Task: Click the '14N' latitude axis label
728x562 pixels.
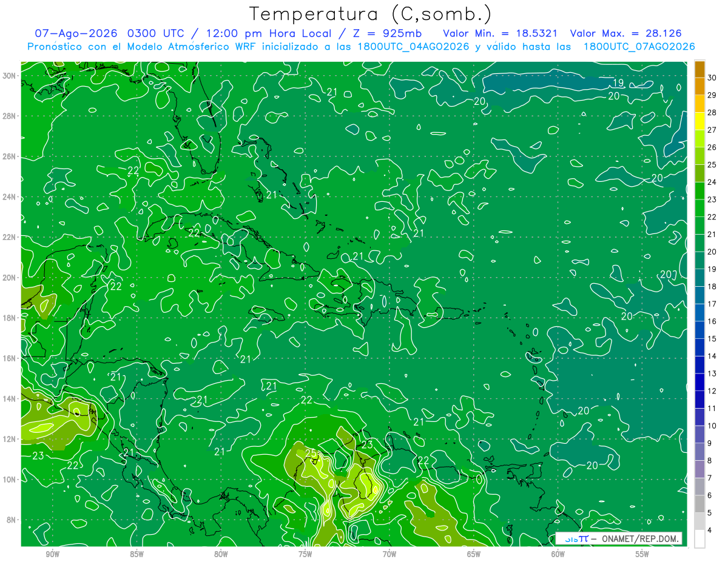Action: pos(9,398)
